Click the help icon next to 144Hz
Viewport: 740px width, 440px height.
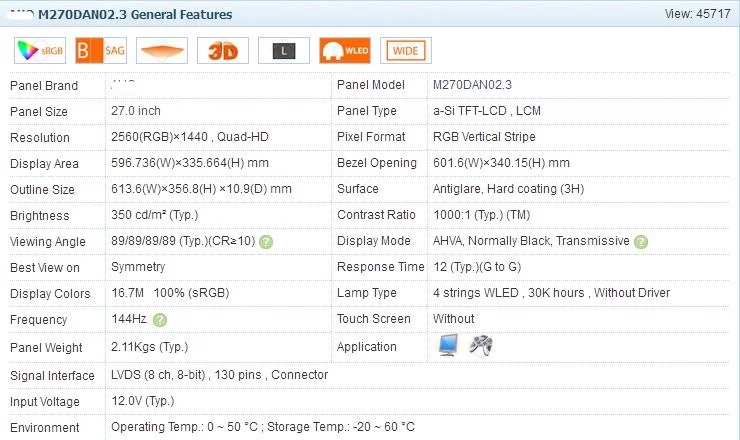(160, 320)
